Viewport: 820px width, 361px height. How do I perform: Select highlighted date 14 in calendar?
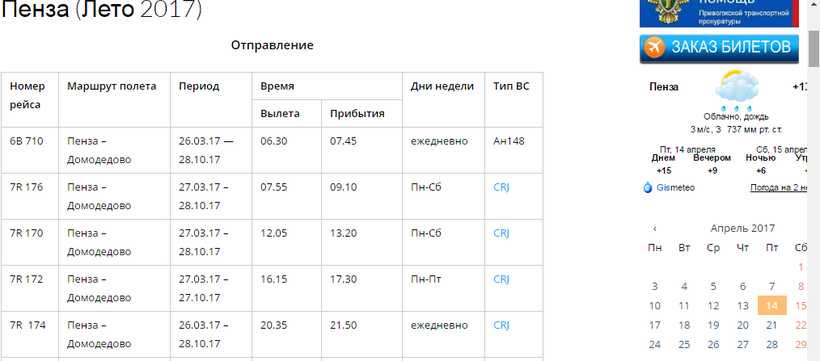click(772, 306)
